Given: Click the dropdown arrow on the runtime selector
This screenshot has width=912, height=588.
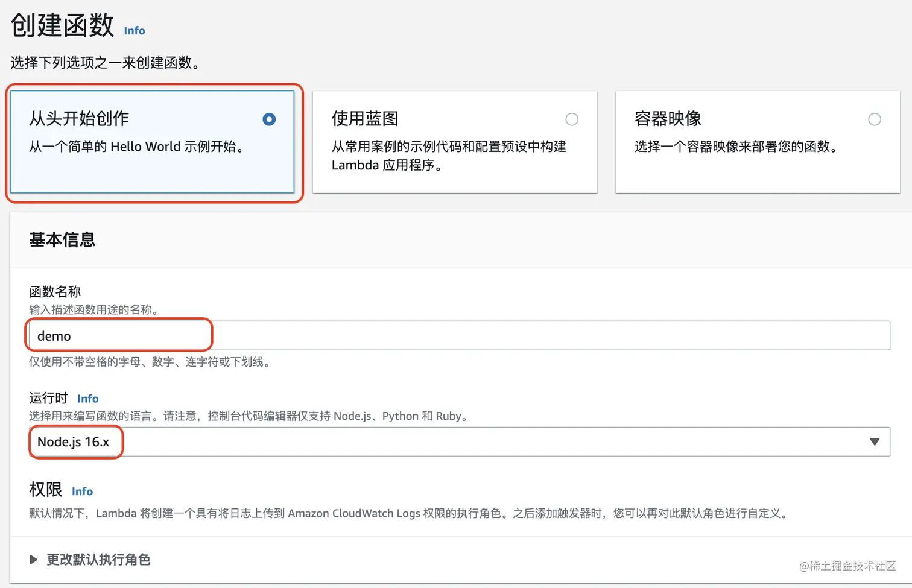Looking at the screenshot, I should point(875,441).
